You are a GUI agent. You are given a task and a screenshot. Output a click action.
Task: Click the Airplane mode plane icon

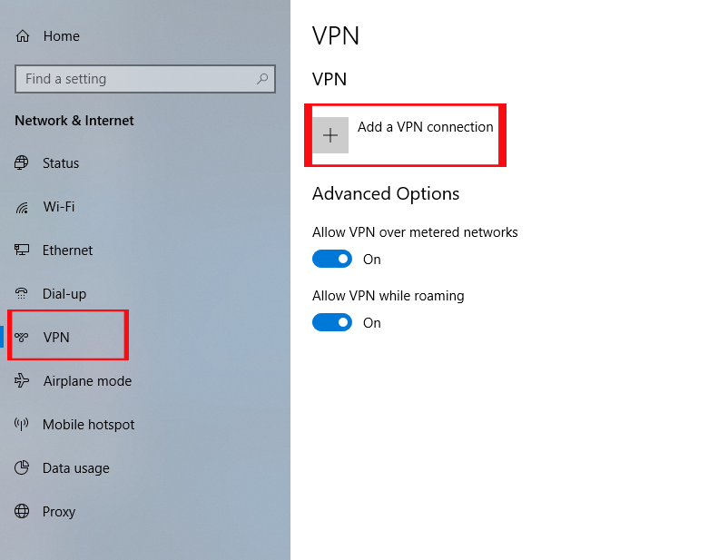click(x=23, y=381)
